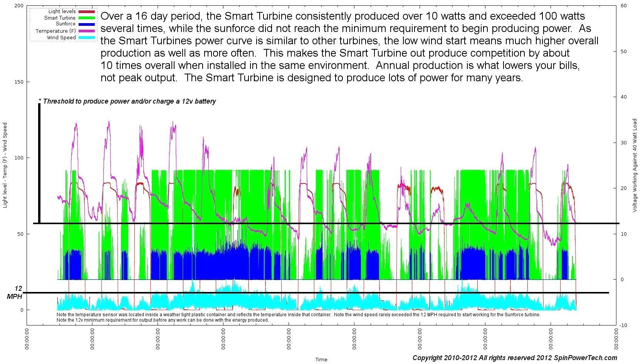The width and height of the screenshot is (643, 364).
Task: Click the green Smart Turbine legend swatch
Action: (87, 18)
